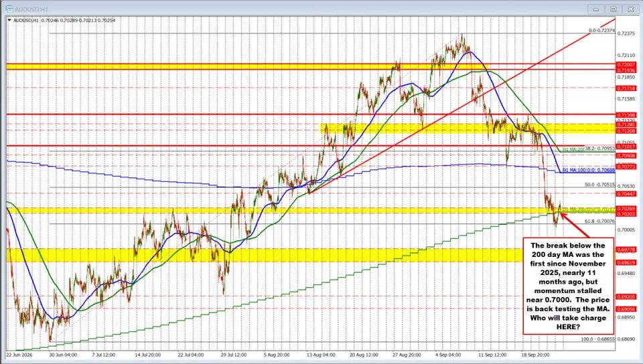Select the H1 MA:100 0.70688 indicator label
This screenshot has width=643, height=364.
click(589, 169)
